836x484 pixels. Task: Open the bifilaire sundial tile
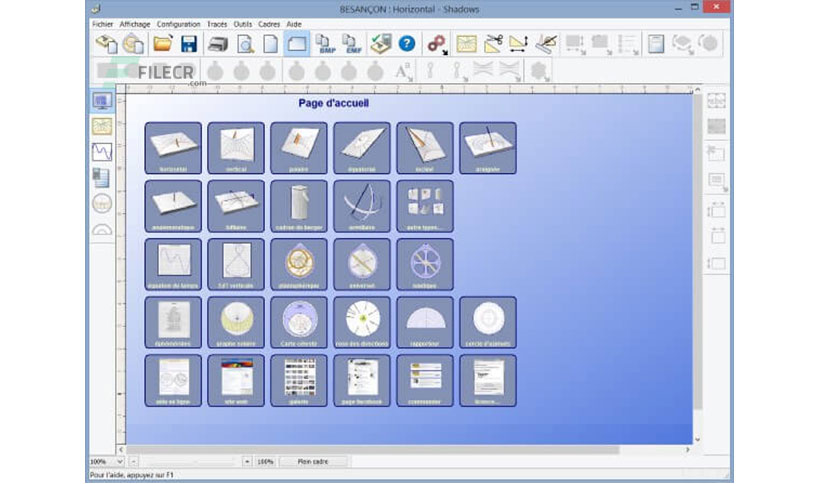coord(236,206)
